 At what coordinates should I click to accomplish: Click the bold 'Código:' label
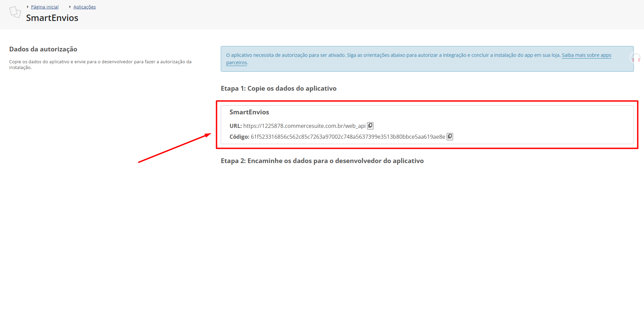click(239, 137)
